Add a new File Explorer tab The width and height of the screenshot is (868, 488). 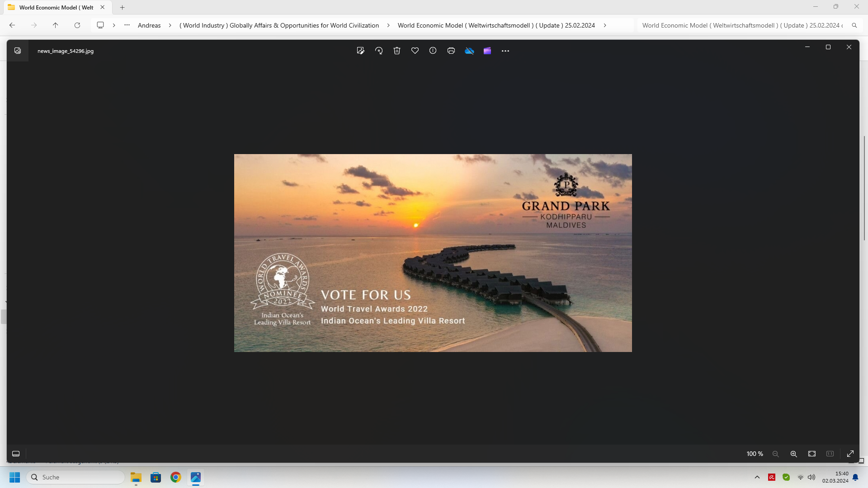click(x=122, y=7)
